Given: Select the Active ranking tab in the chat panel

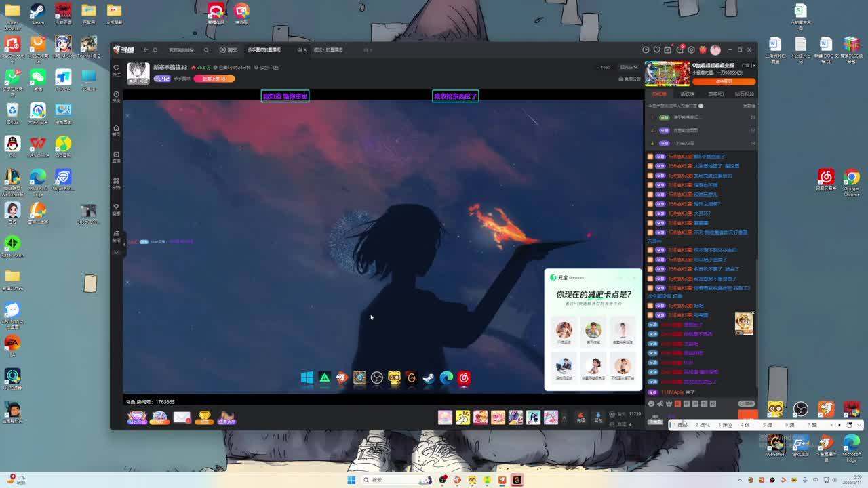Looking at the screenshot, I should 688,94.
